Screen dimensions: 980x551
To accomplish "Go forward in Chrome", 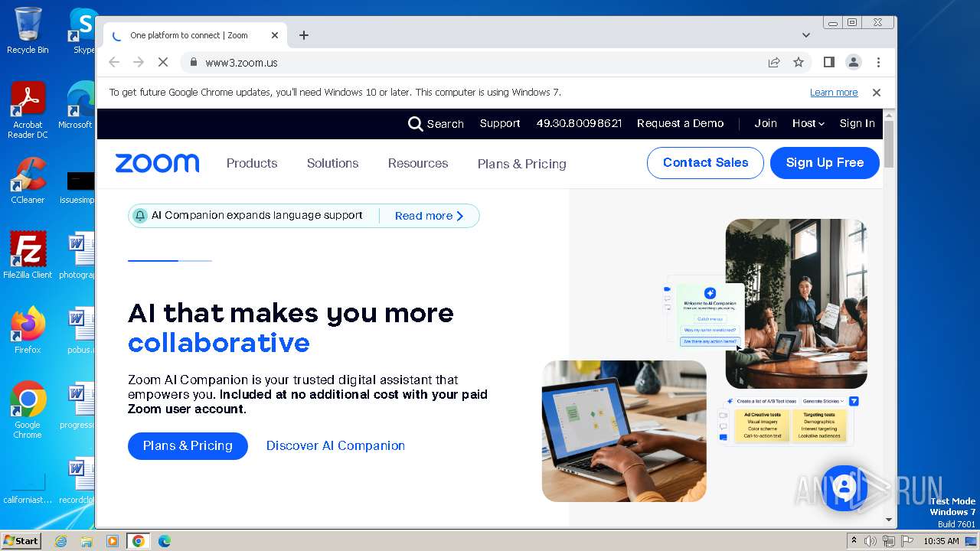I will click(x=139, y=63).
